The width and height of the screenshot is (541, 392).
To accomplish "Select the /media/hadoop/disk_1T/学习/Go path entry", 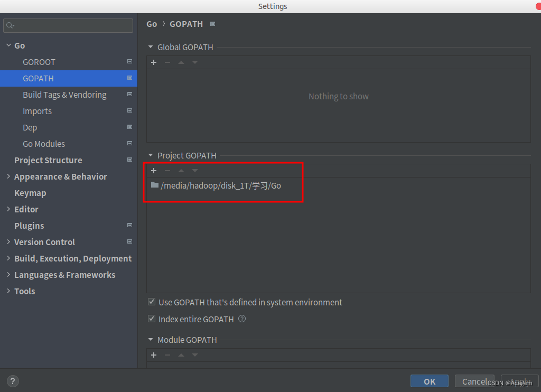I will click(338, 185).
